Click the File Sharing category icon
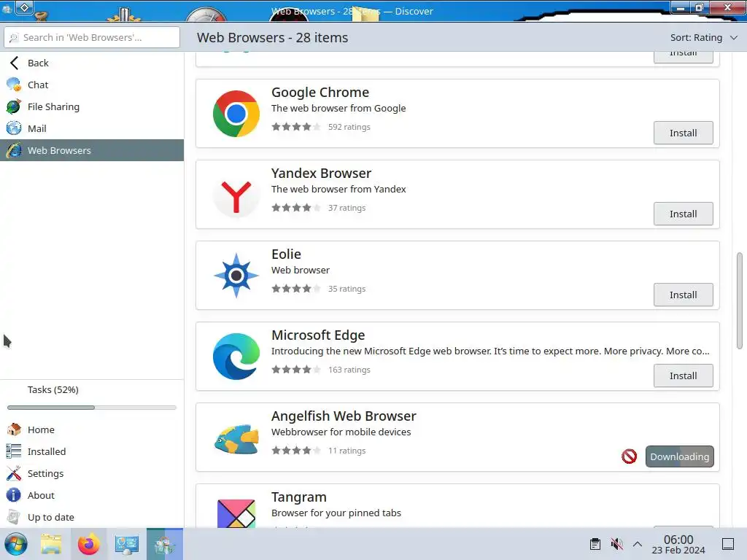The image size is (747, 560). tap(14, 106)
